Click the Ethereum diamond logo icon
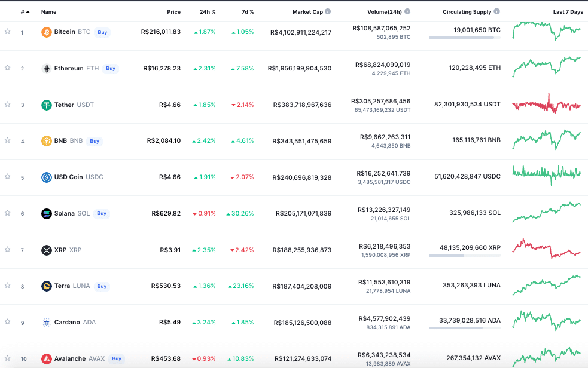The height and width of the screenshot is (368, 588). click(x=47, y=69)
